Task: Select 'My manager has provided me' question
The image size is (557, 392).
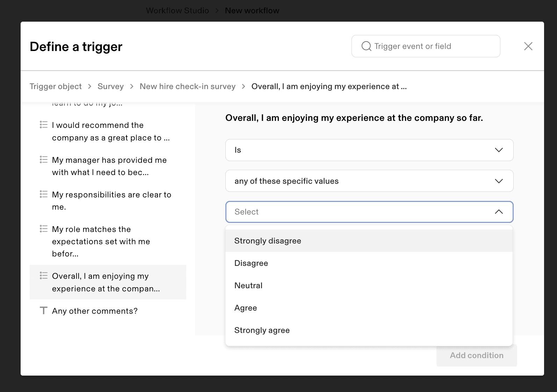Action: click(108, 166)
